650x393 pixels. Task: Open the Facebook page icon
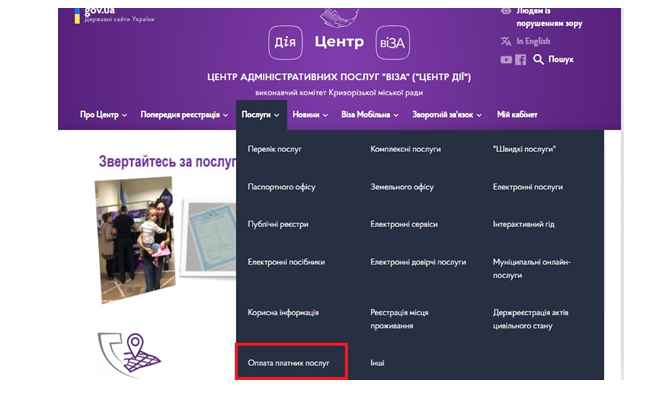click(521, 60)
